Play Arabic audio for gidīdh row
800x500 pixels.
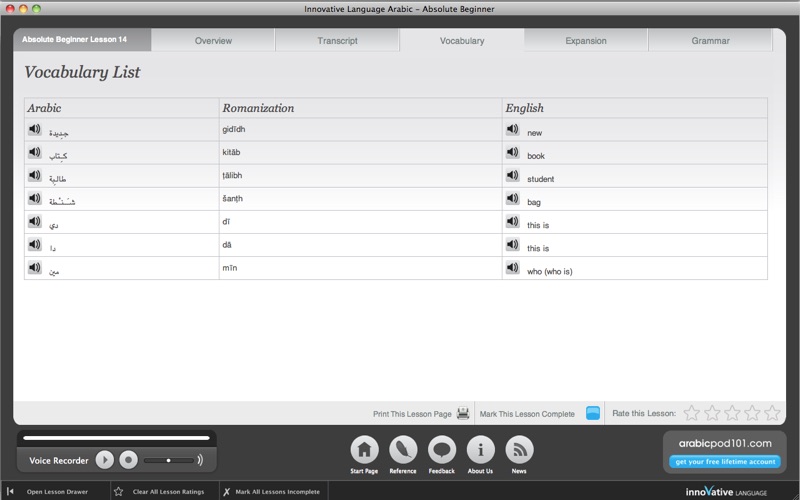[x=35, y=129]
